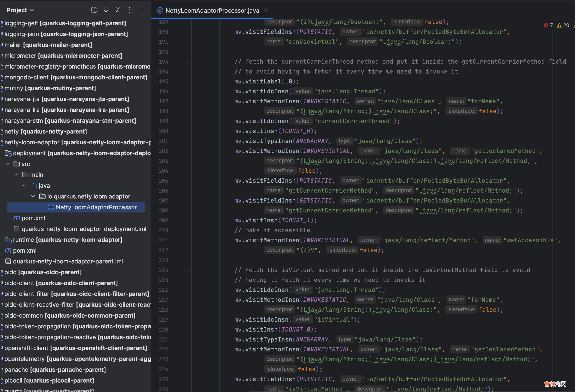Viewport: 575px width, 392px height.
Task: Click the Maven icon of the deployment pom.xml
Action: [17, 218]
